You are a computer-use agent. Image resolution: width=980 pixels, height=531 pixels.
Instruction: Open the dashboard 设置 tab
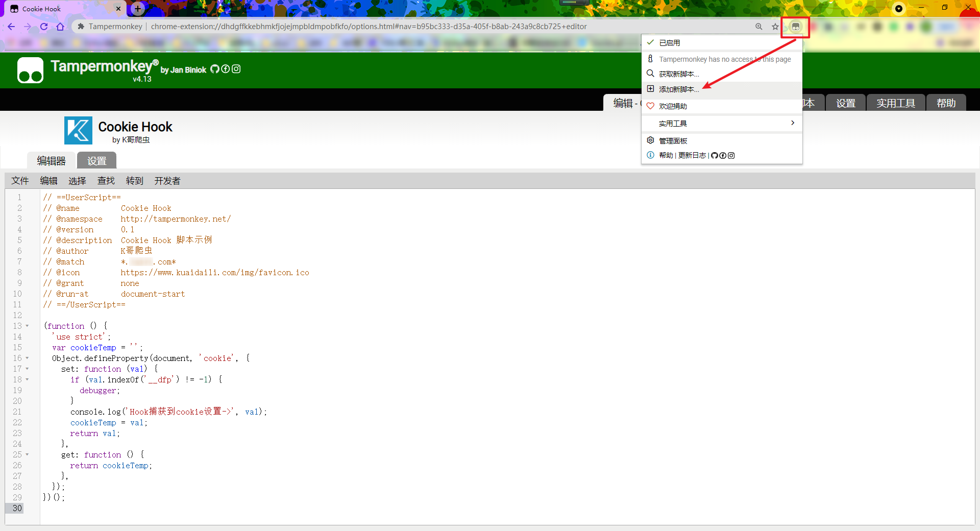(845, 103)
